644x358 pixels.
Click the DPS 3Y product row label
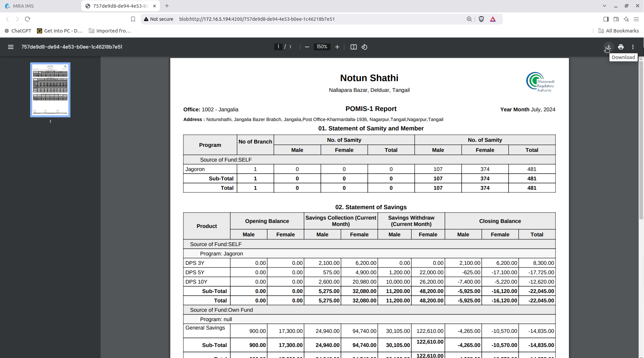click(195, 263)
